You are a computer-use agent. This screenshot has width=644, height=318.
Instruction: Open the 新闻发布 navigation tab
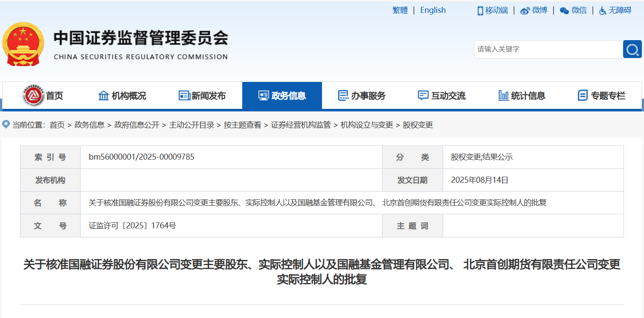pyautogui.click(x=202, y=96)
